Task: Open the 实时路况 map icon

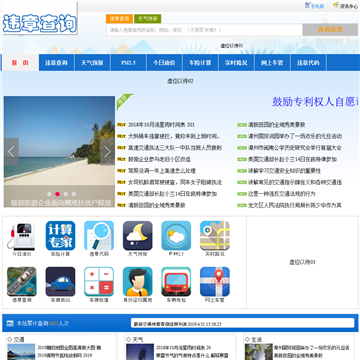Action: [215, 236]
